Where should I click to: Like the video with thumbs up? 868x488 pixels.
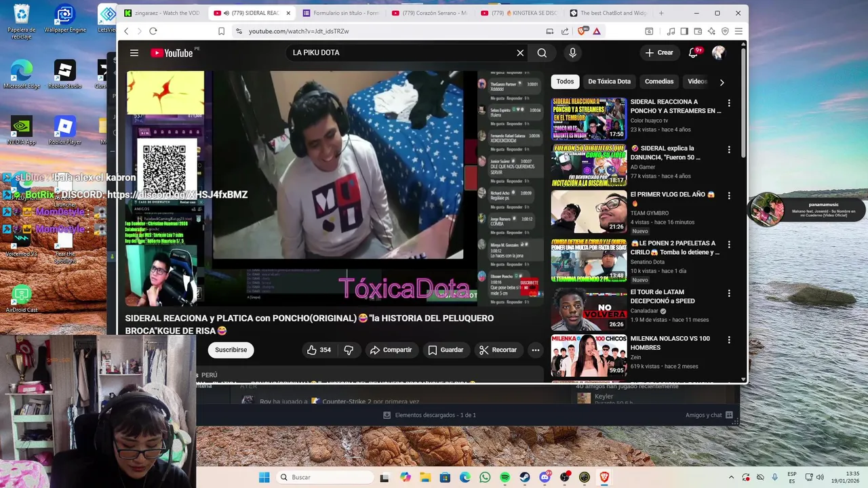click(x=319, y=350)
